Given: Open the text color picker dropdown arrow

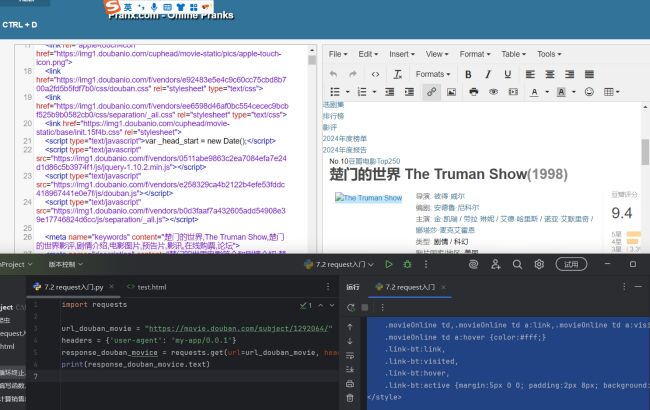Looking at the screenshot, I should coord(547,92).
